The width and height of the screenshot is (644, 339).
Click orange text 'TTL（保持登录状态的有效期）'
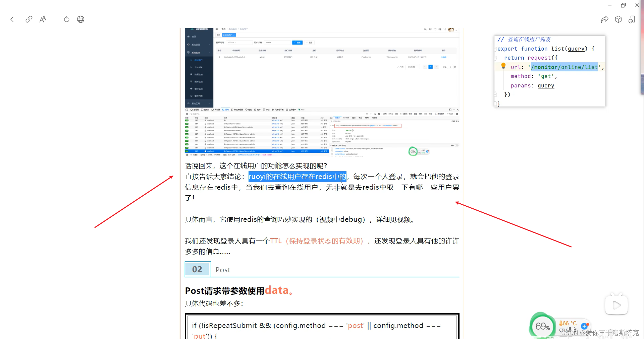coord(317,241)
